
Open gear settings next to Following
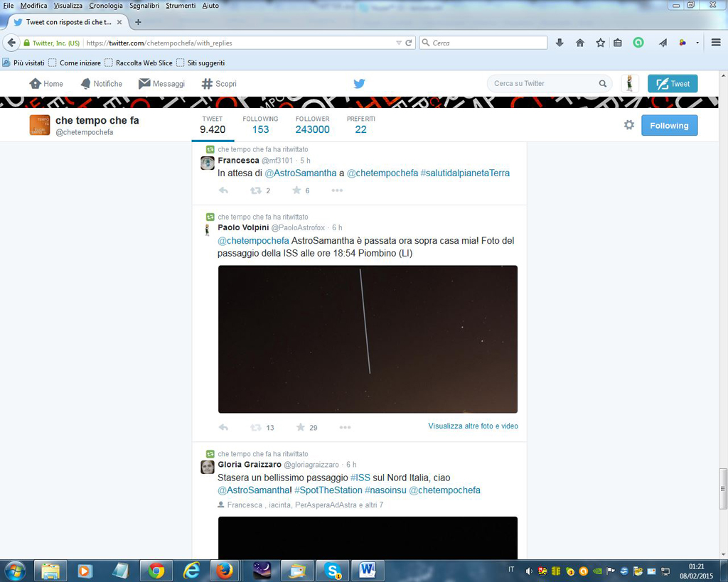point(629,125)
